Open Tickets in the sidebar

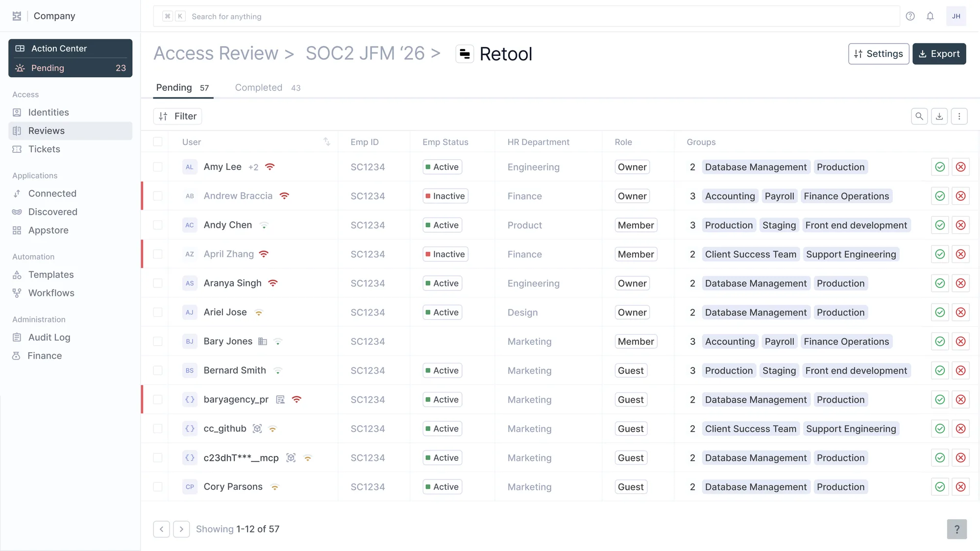click(x=71, y=149)
